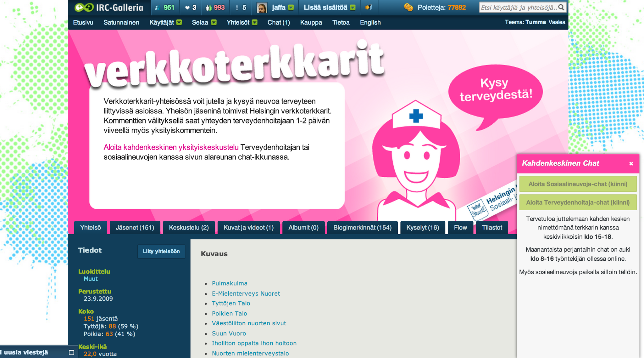Viewport: 644px width, 358px height.
Task: Open the IRC-Galleria logo home link
Action: (x=109, y=8)
